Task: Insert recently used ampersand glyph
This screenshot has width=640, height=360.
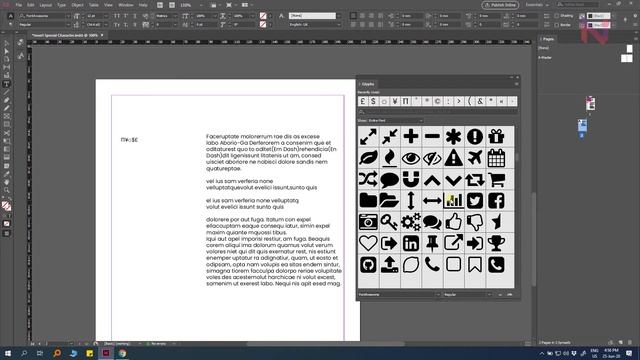Action: coord(480,101)
